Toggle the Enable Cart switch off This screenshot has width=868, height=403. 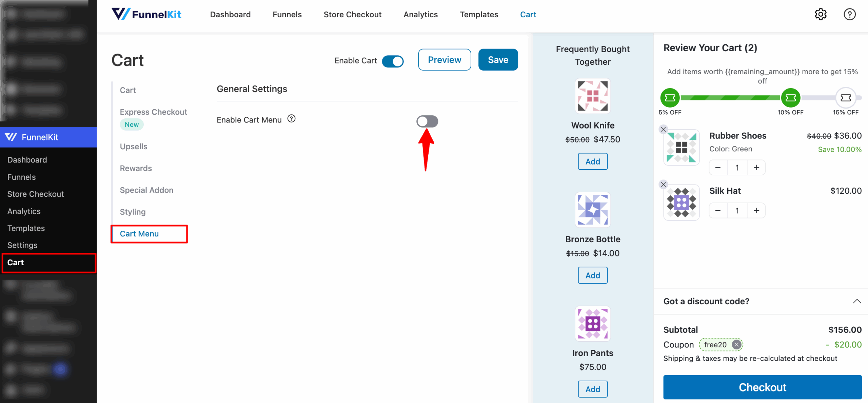tap(393, 61)
